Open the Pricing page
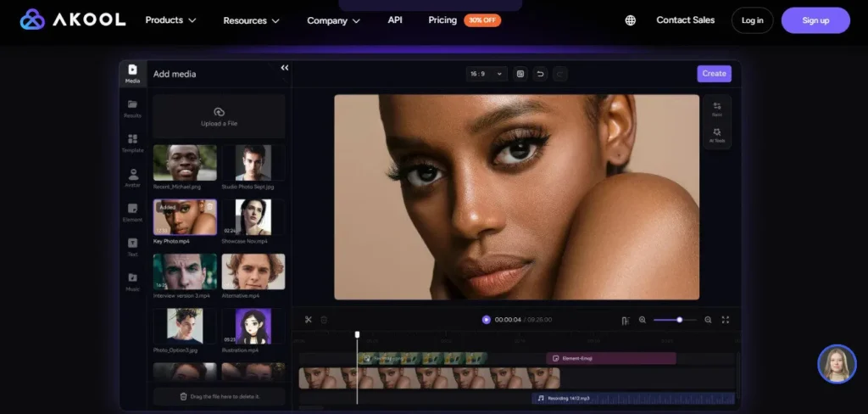 tap(442, 20)
